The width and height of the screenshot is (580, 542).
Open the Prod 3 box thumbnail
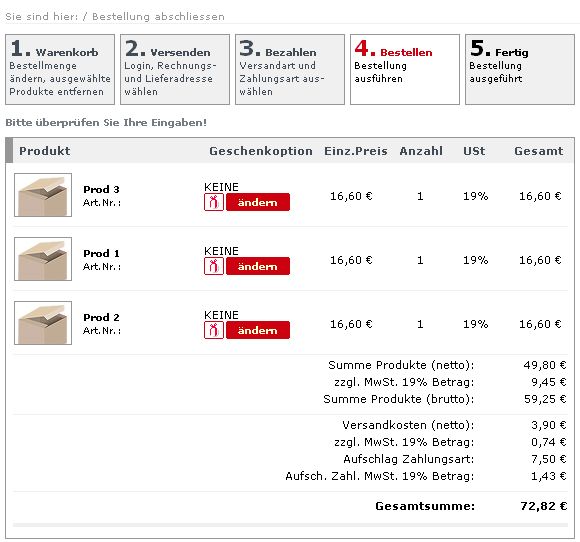click(43, 195)
